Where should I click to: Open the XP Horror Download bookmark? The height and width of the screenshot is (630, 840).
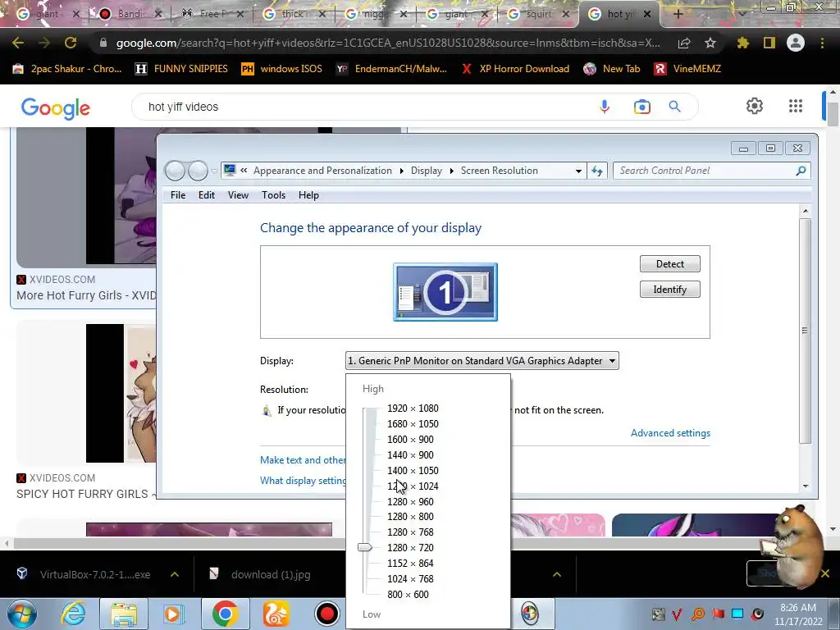[515, 69]
